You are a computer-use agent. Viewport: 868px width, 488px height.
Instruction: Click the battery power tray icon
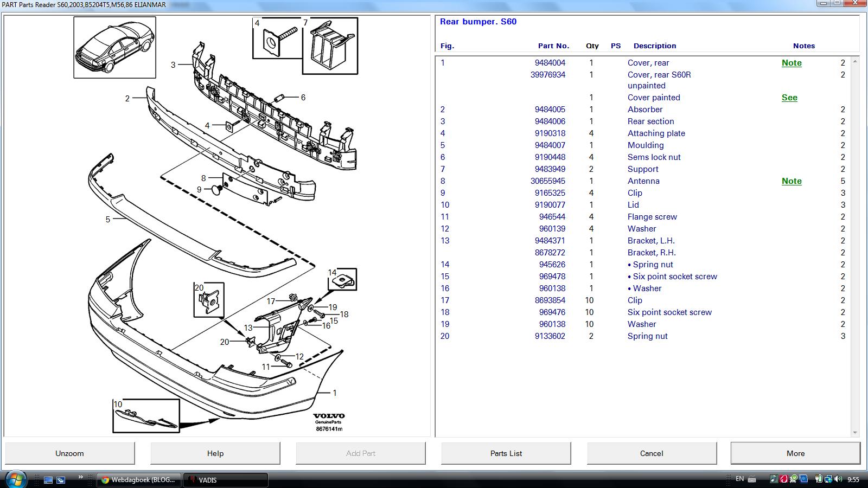819,479
